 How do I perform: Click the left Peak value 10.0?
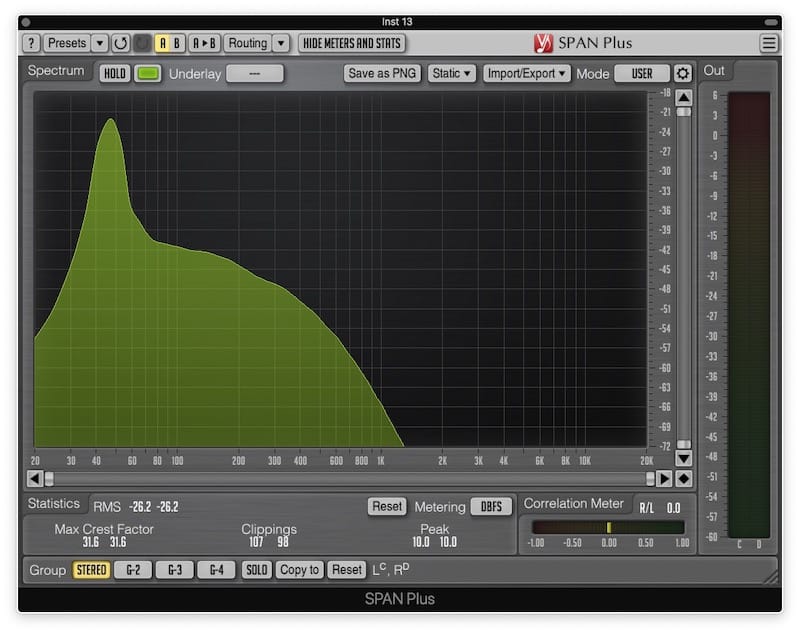[x=421, y=542]
